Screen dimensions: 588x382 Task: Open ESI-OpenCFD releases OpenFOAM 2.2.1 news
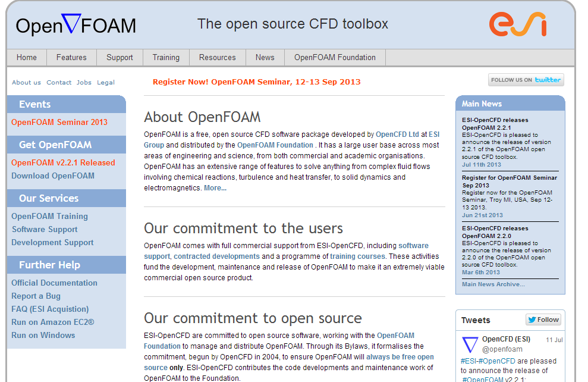pos(495,124)
